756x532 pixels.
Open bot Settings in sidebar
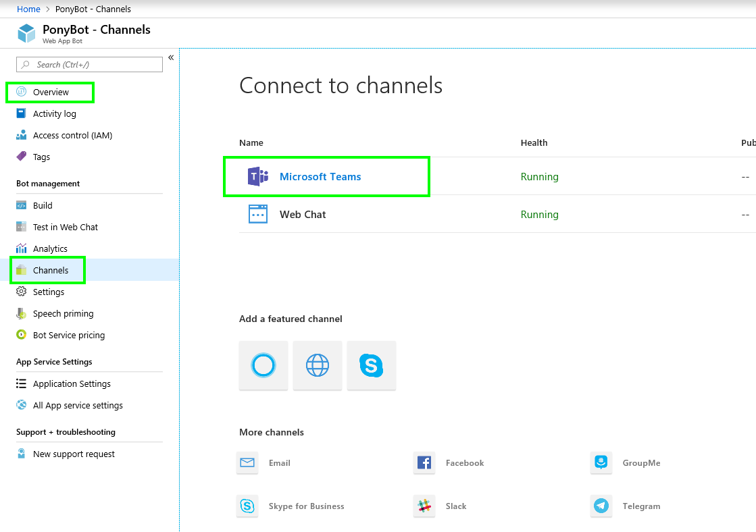pos(48,292)
